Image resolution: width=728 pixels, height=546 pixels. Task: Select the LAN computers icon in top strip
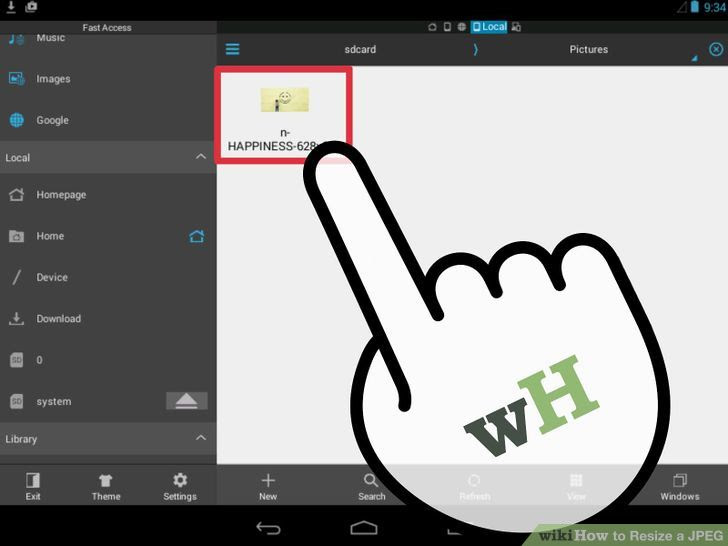[x=516, y=27]
